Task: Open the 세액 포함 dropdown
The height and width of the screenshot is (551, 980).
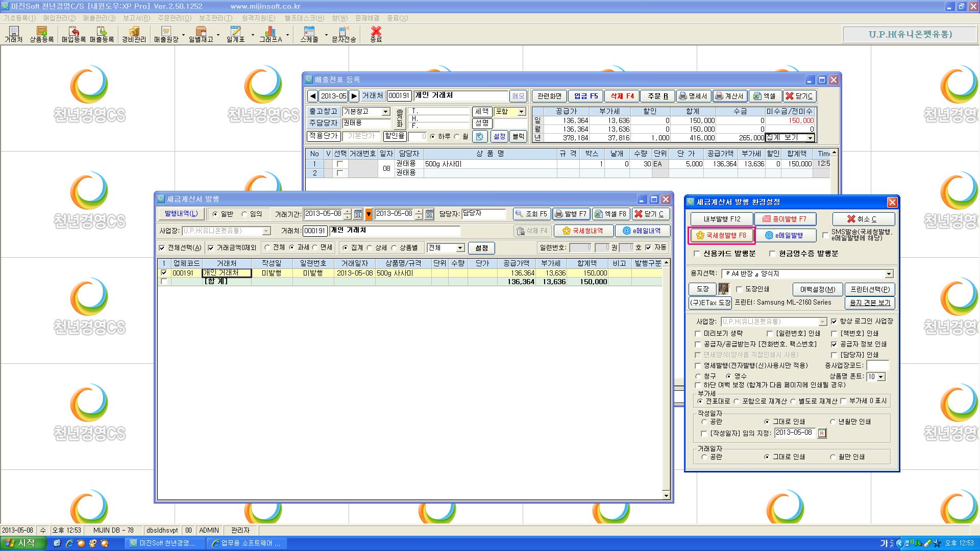Action: [521, 112]
